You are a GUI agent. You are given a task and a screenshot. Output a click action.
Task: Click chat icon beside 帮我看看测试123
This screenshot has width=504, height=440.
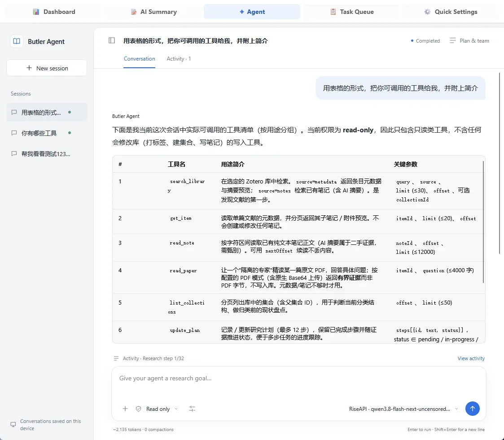(x=14, y=154)
